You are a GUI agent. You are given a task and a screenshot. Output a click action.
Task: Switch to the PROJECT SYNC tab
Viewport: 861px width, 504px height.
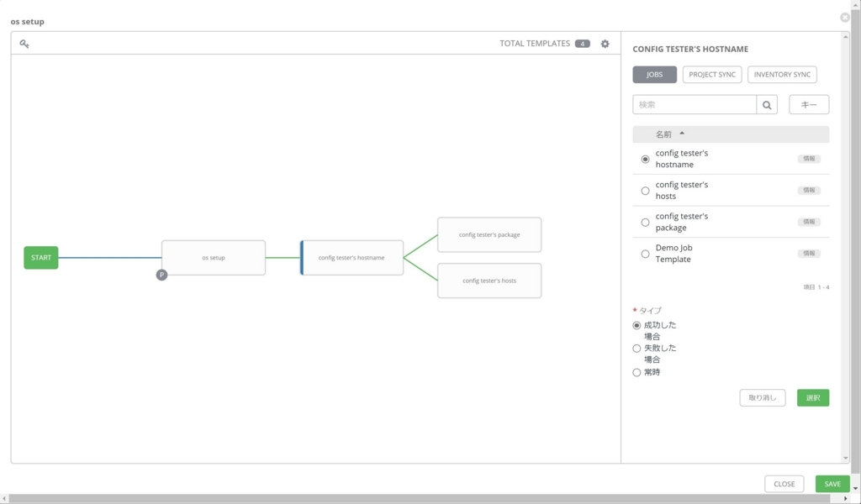click(x=712, y=75)
